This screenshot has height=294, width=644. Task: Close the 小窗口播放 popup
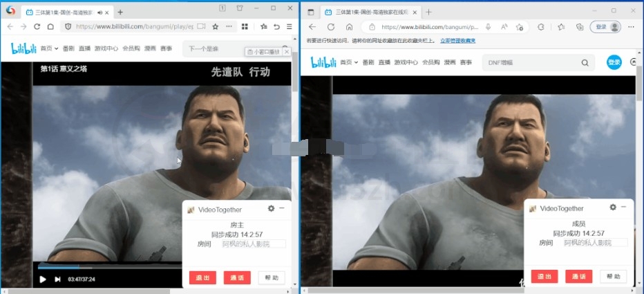[287, 52]
